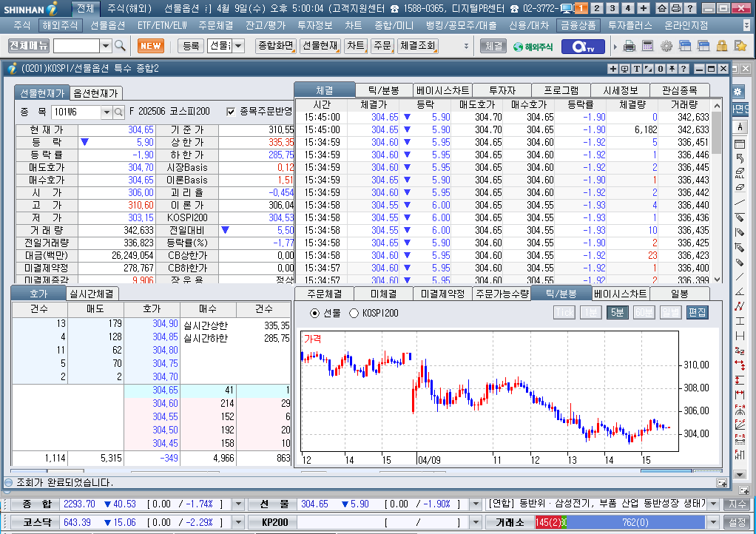This screenshot has height=534, width=756.
Task: Switch to the 실시간체결 tab
Action: tap(92, 294)
